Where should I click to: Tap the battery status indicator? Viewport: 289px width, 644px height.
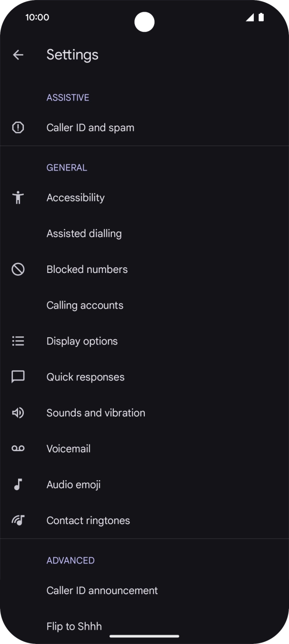pos(261,17)
